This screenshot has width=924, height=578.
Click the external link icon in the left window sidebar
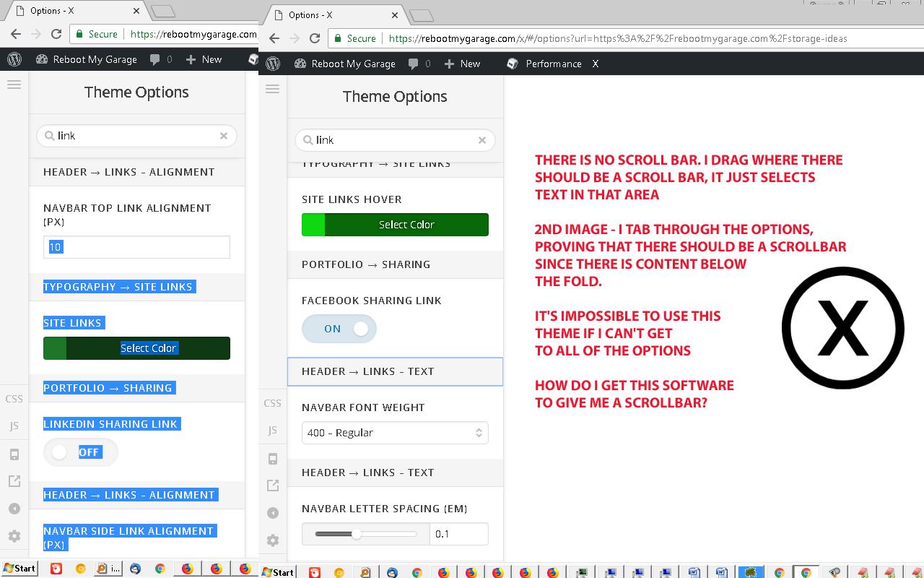click(x=14, y=481)
